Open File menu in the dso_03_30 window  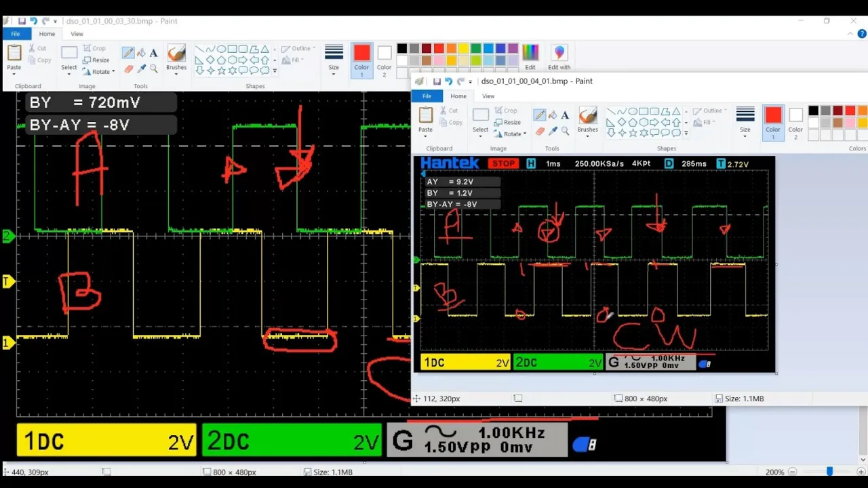pyautogui.click(x=15, y=34)
